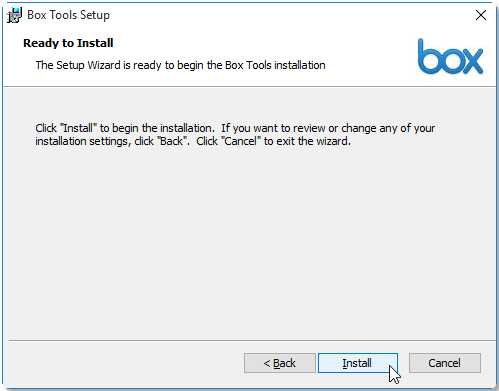Click the empty gray dialog body
Viewport: 499px width, 391px height.
click(249, 240)
